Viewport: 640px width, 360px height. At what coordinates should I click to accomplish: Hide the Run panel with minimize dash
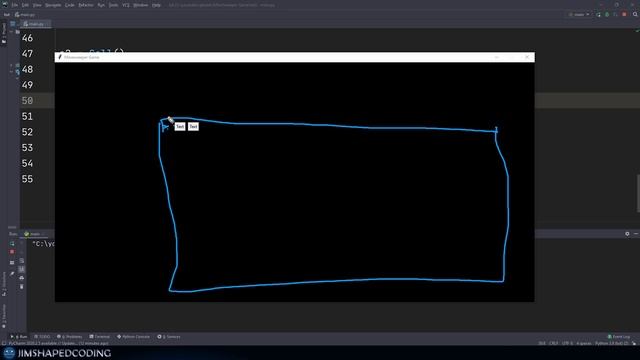[636, 234]
